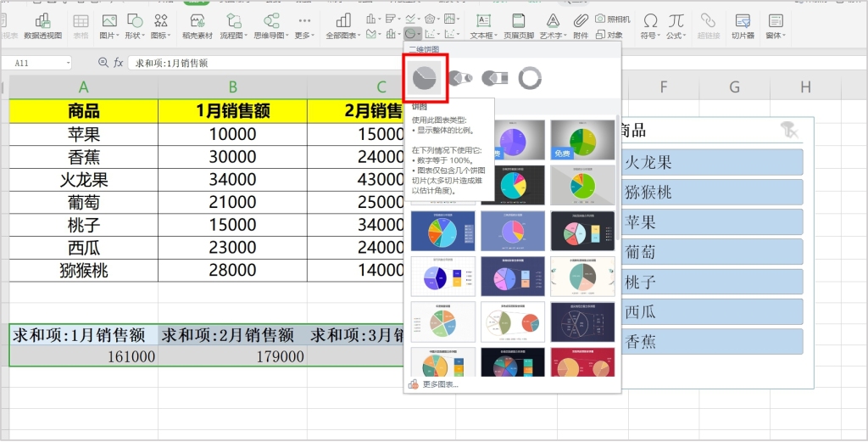Click the 照相机 camera tool
Image resolution: width=868 pixels, height=442 pixels.
coord(612,19)
